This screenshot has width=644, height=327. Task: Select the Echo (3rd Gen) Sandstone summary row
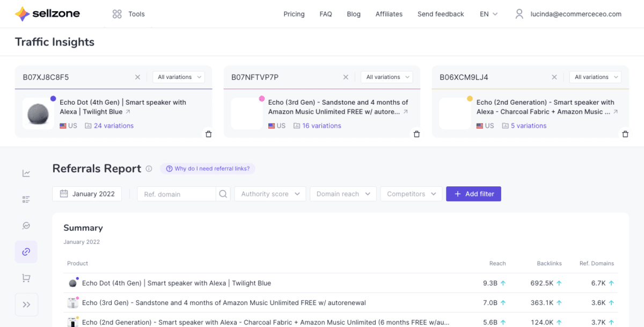tap(341, 303)
